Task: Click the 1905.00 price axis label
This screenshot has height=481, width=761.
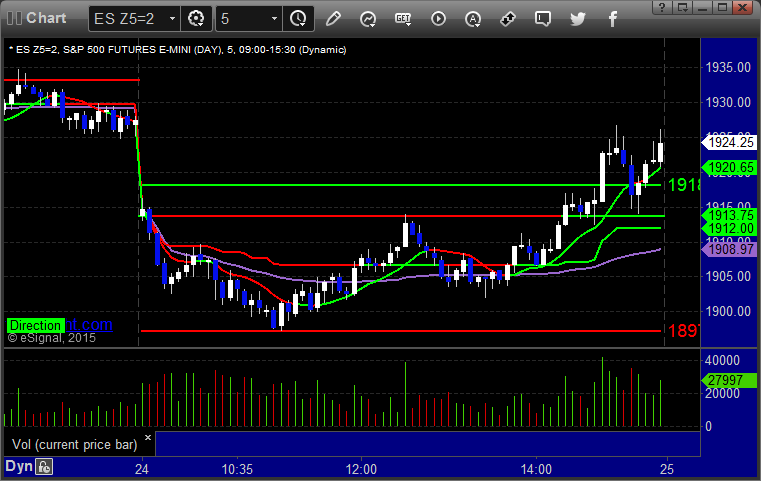Action: click(728, 276)
